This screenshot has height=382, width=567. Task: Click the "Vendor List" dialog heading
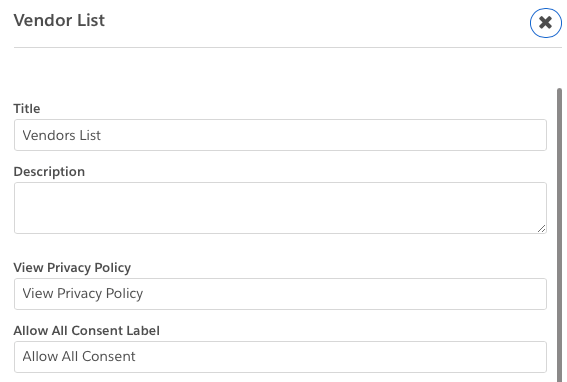[59, 20]
